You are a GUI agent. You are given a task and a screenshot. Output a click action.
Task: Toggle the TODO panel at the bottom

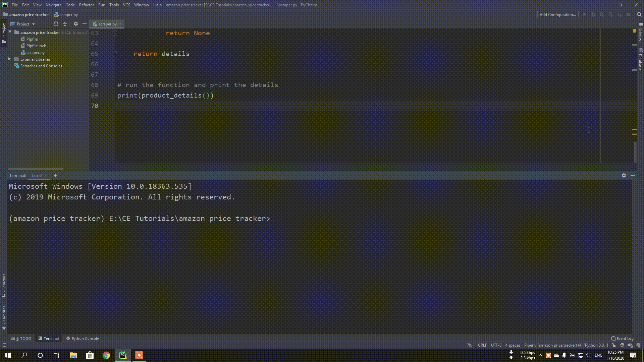click(22, 338)
